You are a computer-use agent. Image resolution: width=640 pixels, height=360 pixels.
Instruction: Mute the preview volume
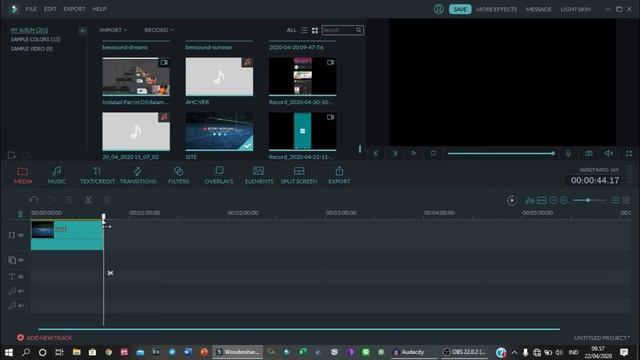(x=609, y=153)
